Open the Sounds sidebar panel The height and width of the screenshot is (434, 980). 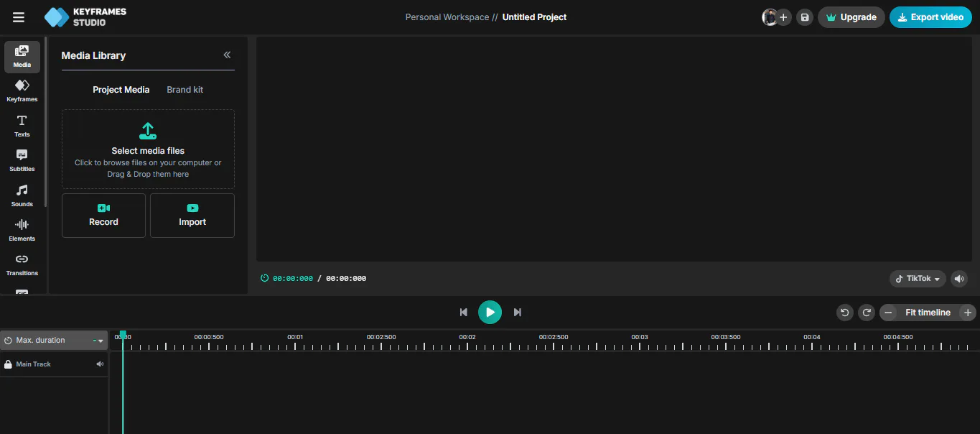pos(22,195)
